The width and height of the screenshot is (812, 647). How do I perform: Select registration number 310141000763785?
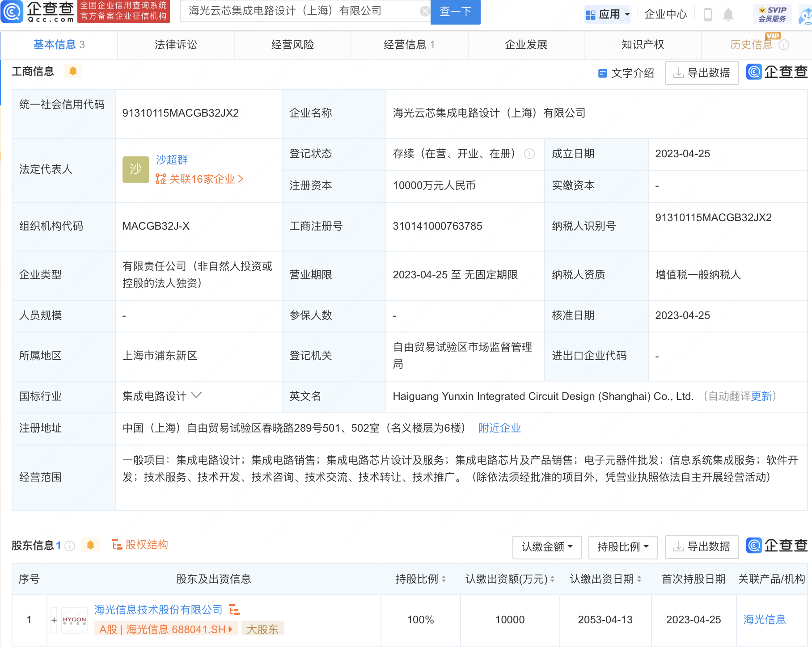tap(437, 226)
